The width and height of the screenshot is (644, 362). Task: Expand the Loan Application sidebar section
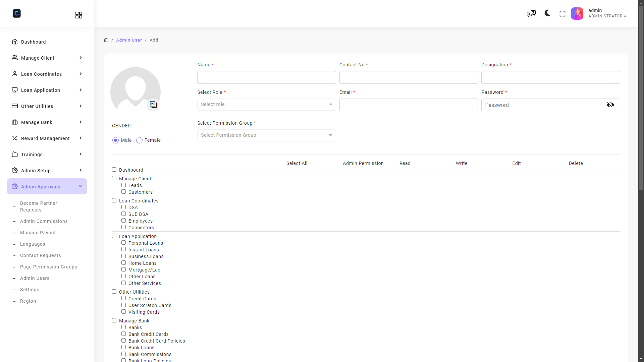[x=47, y=90]
